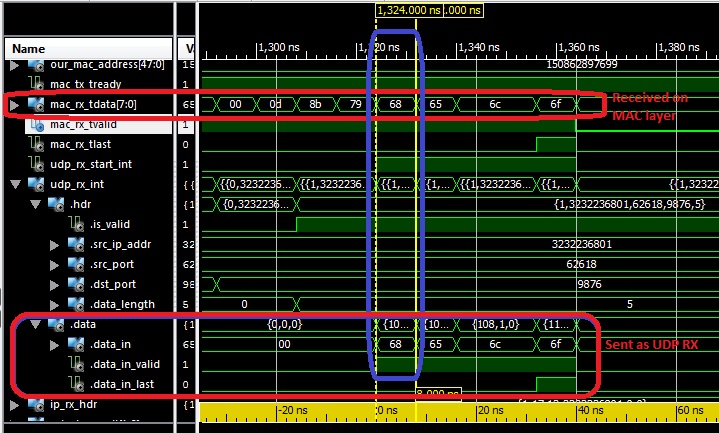Click the .src_port bus icon
Image resolution: width=719 pixels, height=433 pixels.
coord(76,264)
